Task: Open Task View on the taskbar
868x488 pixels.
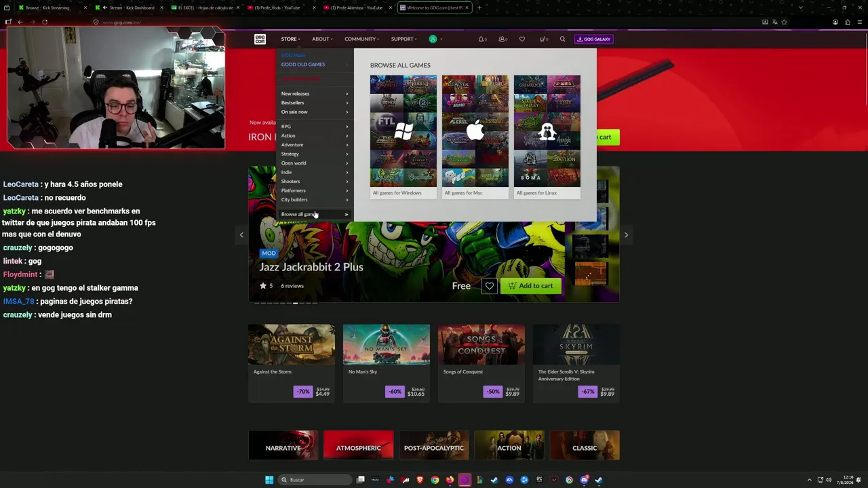Action: tap(361, 480)
